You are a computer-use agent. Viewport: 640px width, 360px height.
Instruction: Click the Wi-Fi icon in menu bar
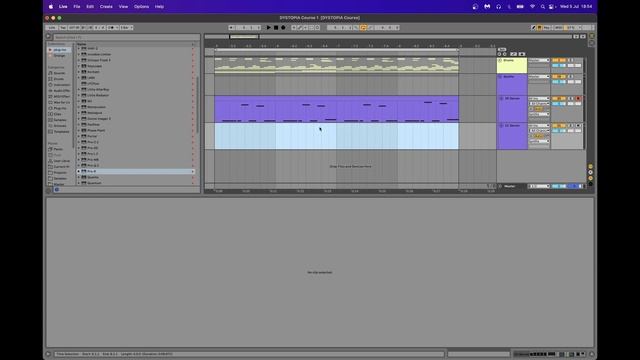click(532, 7)
